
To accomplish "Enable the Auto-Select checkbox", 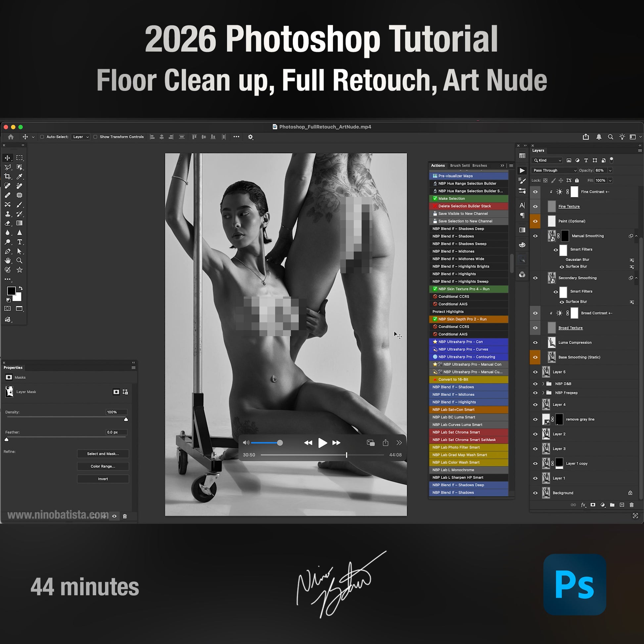I will [x=42, y=137].
